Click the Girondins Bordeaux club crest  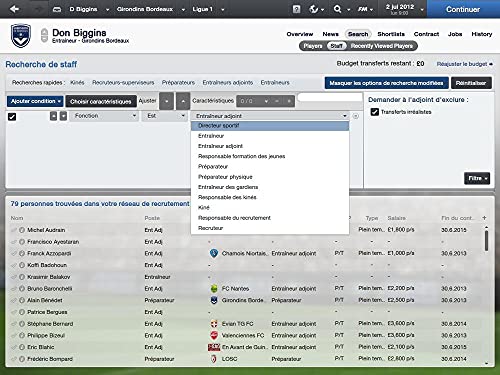point(21,36)
